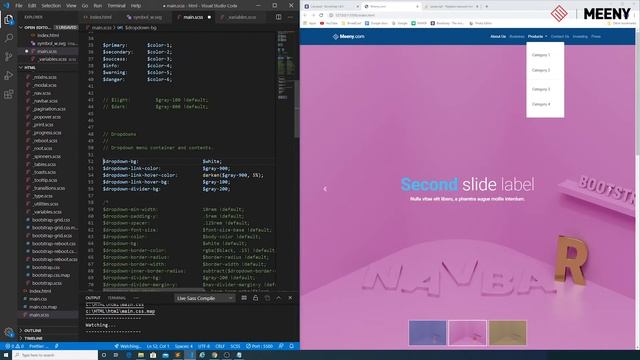Open a new browser tab
The image size is (640, 360).
[x=487, y=7]
